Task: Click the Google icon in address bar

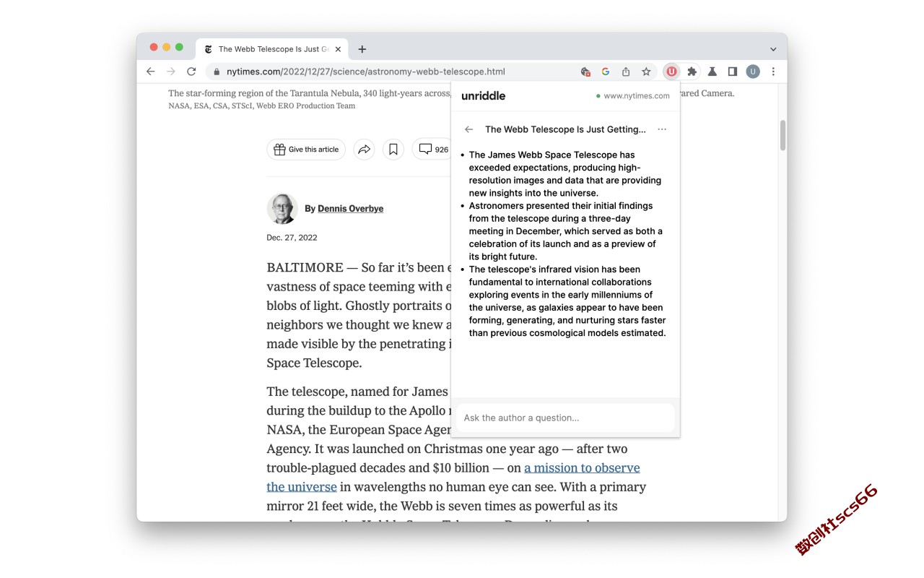Action: coord(606,72)
